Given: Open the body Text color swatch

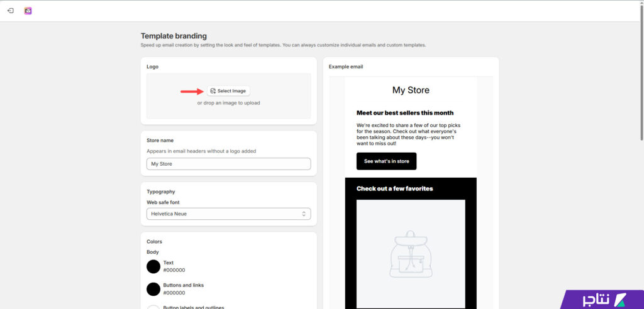Looking at the screenshot, I should point(153,267).
